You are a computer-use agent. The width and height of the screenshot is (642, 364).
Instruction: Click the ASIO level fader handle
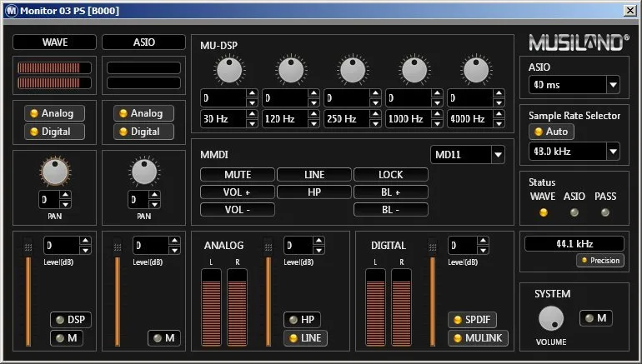pos(117,247)
